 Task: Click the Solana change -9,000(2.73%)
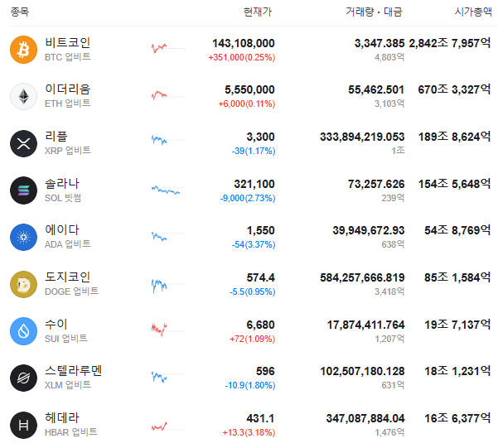pos(248,198)
